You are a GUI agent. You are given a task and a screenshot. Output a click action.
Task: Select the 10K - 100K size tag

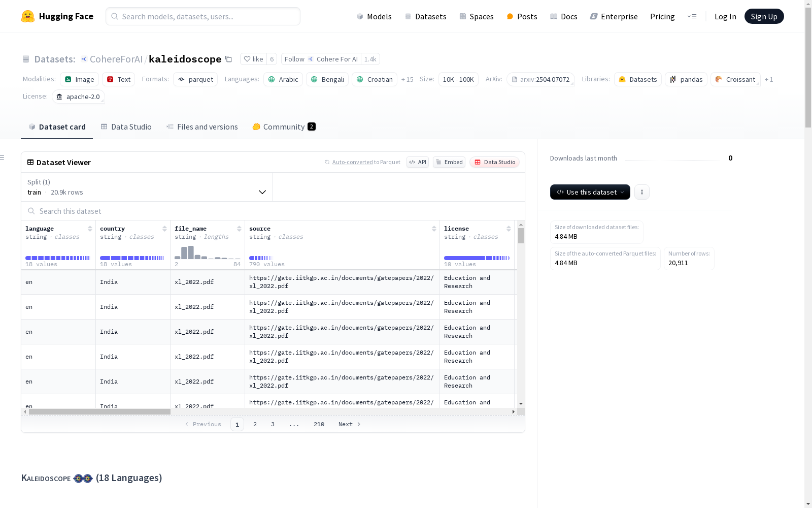(458, 79)
